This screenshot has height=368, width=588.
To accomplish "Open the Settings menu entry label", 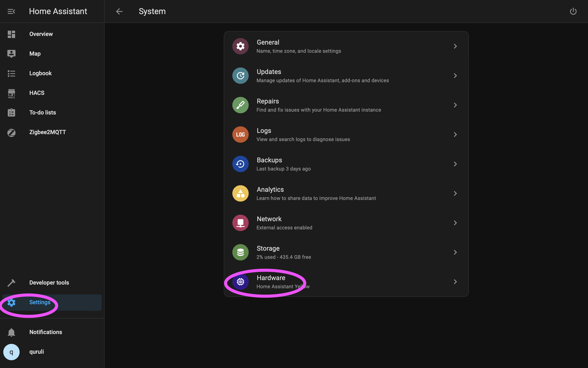I will pyautogui.click(x=40, y=303).
